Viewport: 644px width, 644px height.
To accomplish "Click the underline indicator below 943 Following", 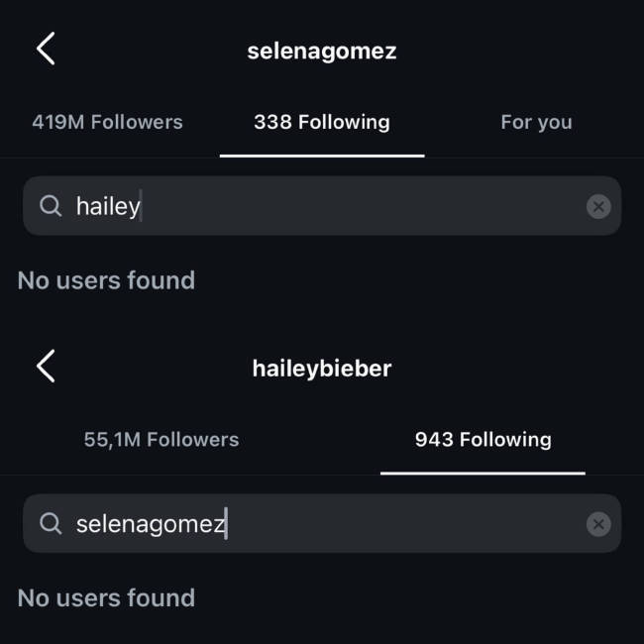I will pyautogui.click(x=483, y=473).
